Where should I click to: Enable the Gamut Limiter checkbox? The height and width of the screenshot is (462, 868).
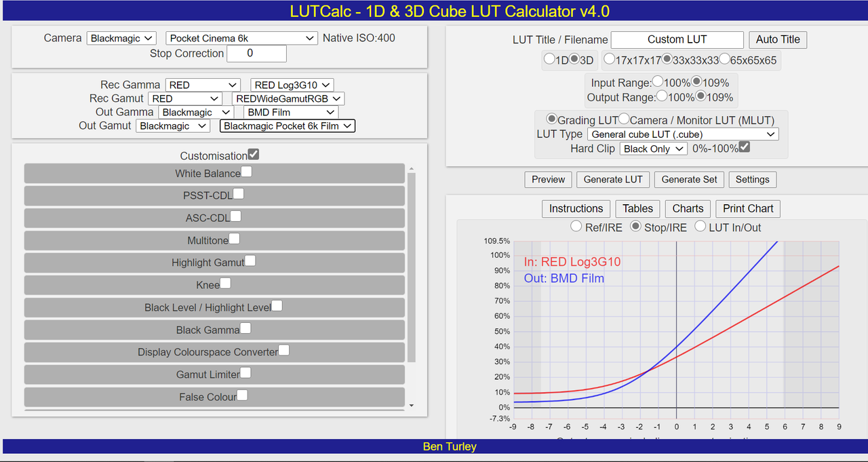[245, 372]
